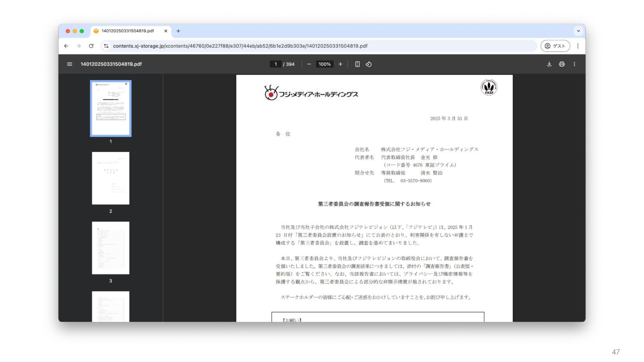Click the text コード番号 4676 東証プライム
The height and width of the screenshot is (362, 644).
(x=420, y=165)
